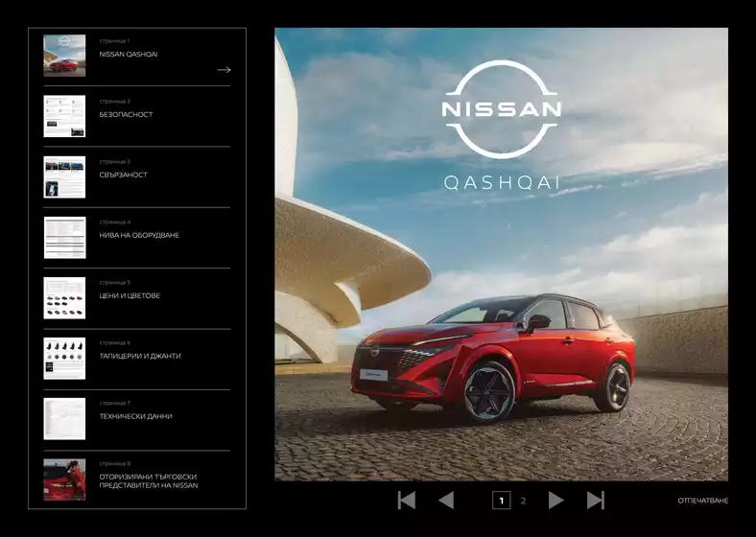Open БЕЗОПАСНОСТ page thumbnail
The height and width of the screenshot is (537, 756).
tap(64, 116)
